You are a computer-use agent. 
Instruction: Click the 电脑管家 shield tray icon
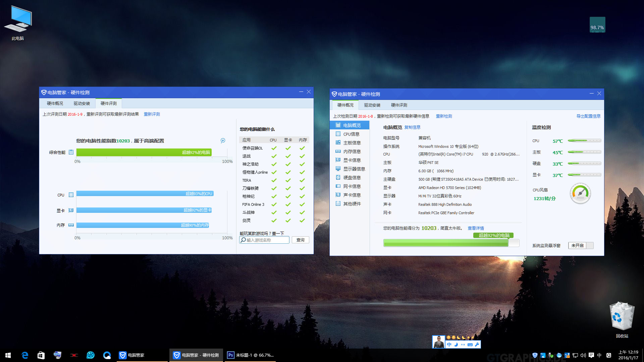click(535, 355)
